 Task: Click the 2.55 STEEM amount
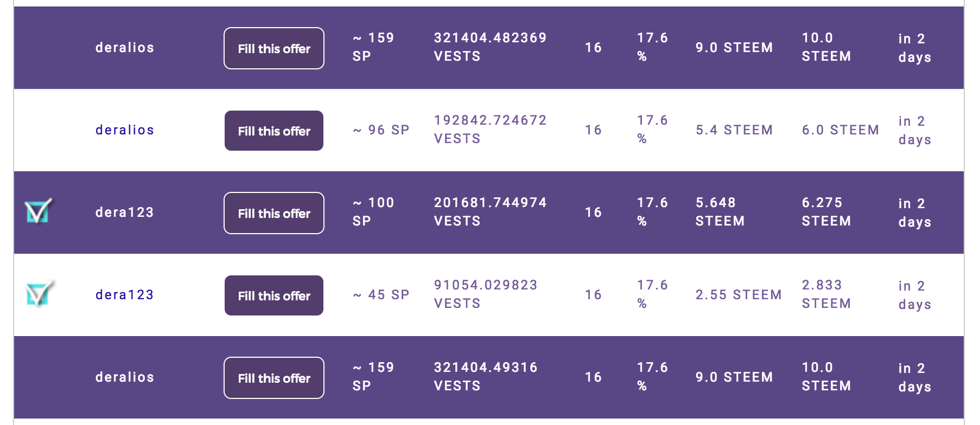click(739, 295)
